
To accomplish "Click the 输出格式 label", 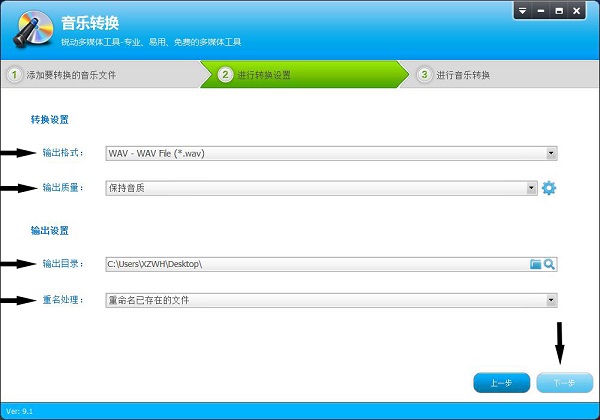I will click(63, 153).
